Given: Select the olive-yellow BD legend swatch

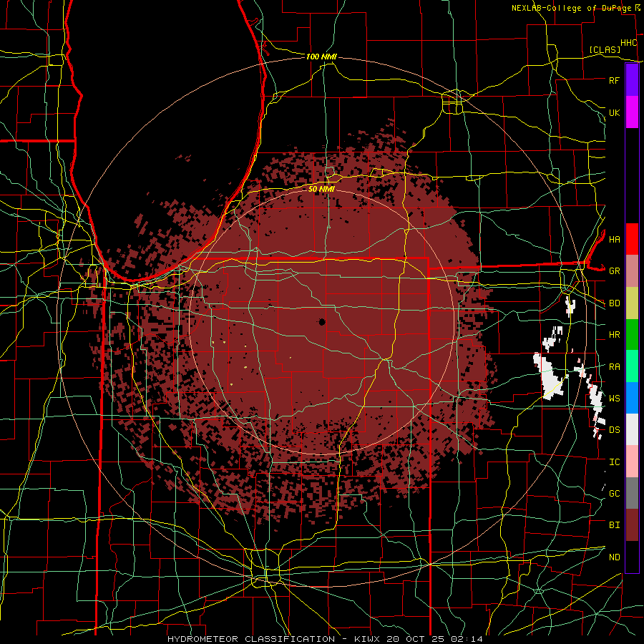Looking at the screenshot, I should coord(632,303).
